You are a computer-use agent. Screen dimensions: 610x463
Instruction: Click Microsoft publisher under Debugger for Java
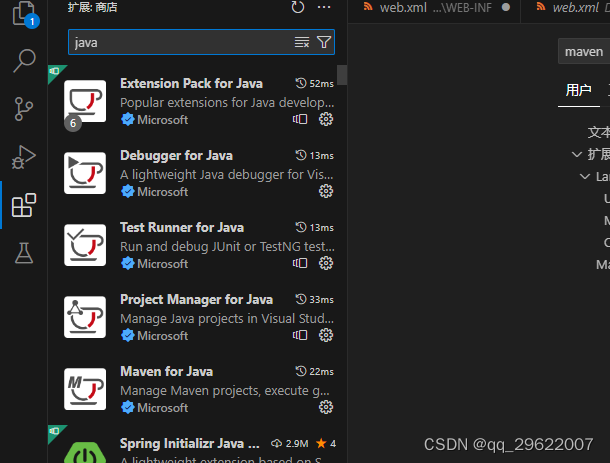[163, 192]
